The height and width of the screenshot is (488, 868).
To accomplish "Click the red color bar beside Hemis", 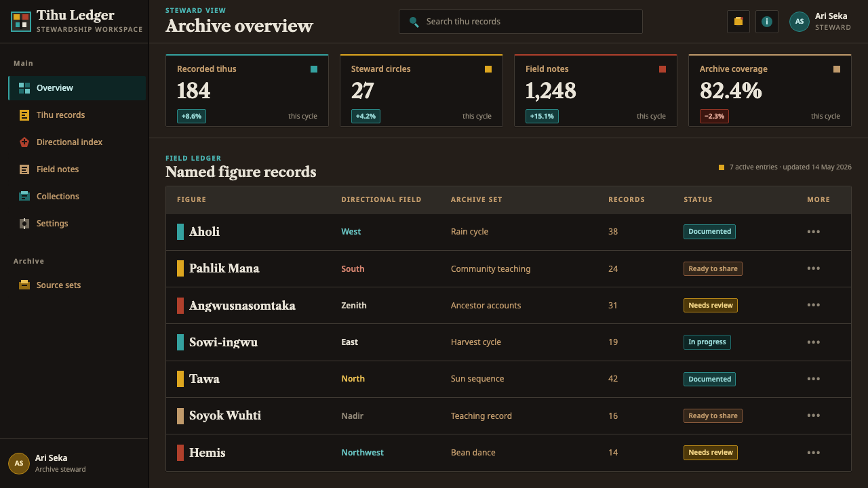I will click(180, 453).
